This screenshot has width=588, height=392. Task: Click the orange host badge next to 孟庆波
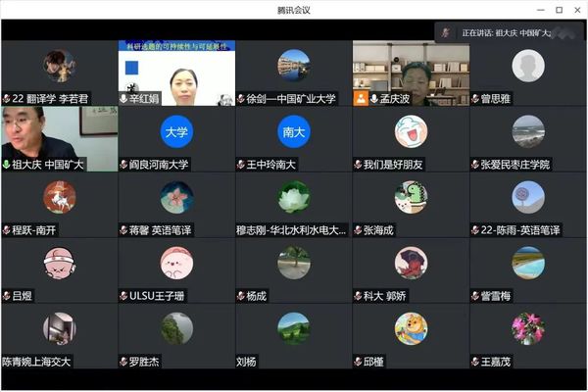point(361,99)
